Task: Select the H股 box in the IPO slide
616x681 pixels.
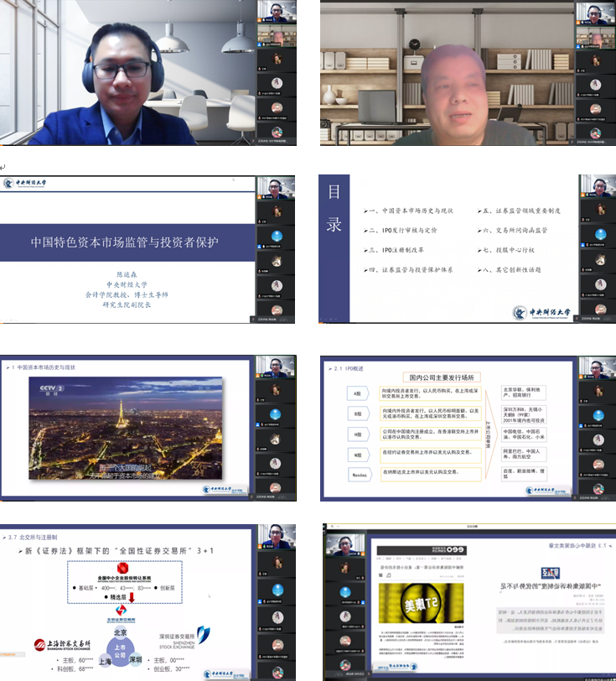Action: coord(357,434)
